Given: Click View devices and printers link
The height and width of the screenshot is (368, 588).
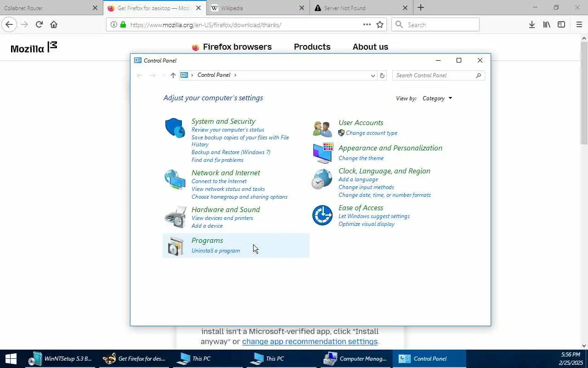Looking at the screenshot, I should coord(222,218).
